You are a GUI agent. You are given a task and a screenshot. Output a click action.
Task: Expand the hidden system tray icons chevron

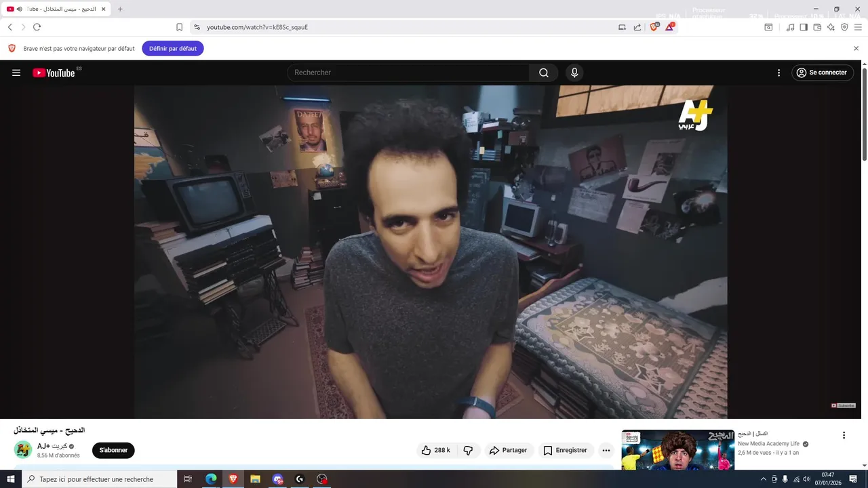coord(763,479)
